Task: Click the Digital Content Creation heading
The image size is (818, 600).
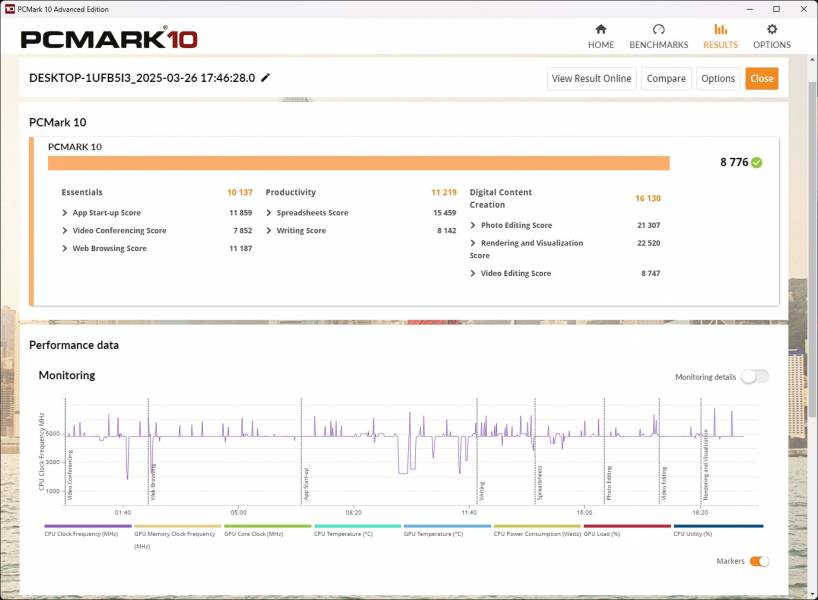Action: click(x=501, y=198)
